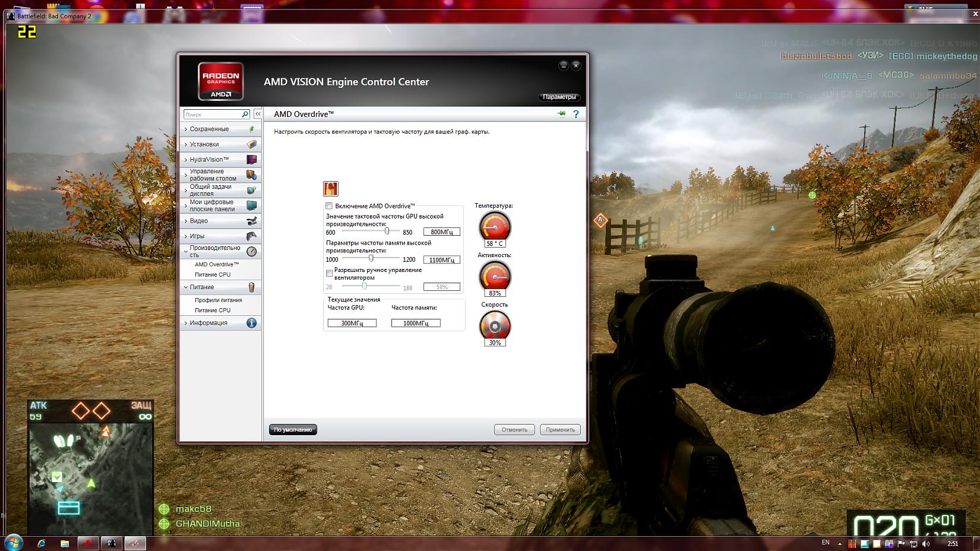The width and height of the screenshot is (980, 551).
Task: Click the pin icon in the Сохраненные row
Action: 252,129
